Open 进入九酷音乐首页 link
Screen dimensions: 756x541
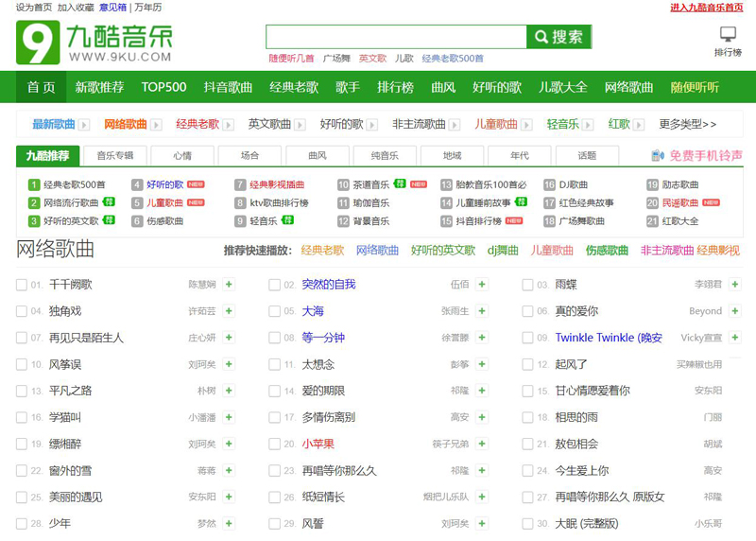pos(706,8)
